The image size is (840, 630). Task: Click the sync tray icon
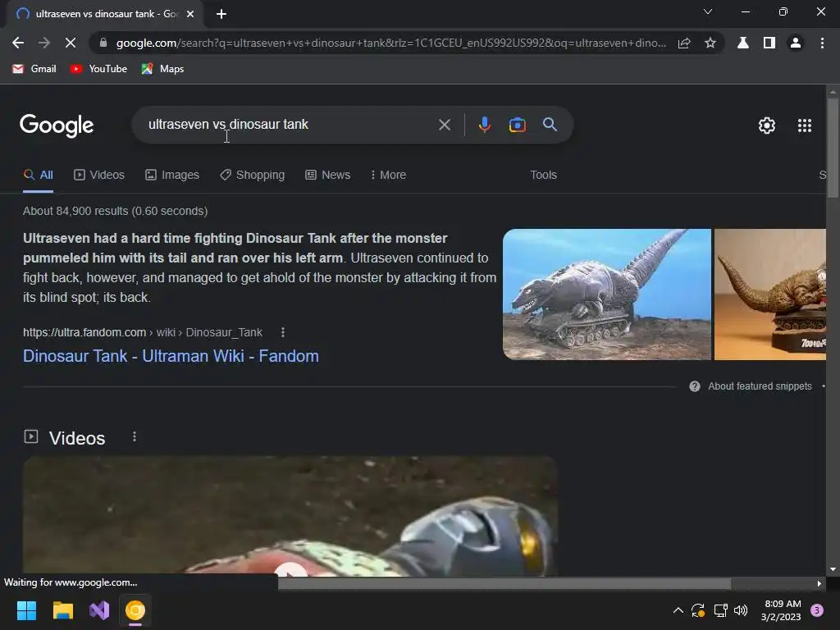(698, 610)
